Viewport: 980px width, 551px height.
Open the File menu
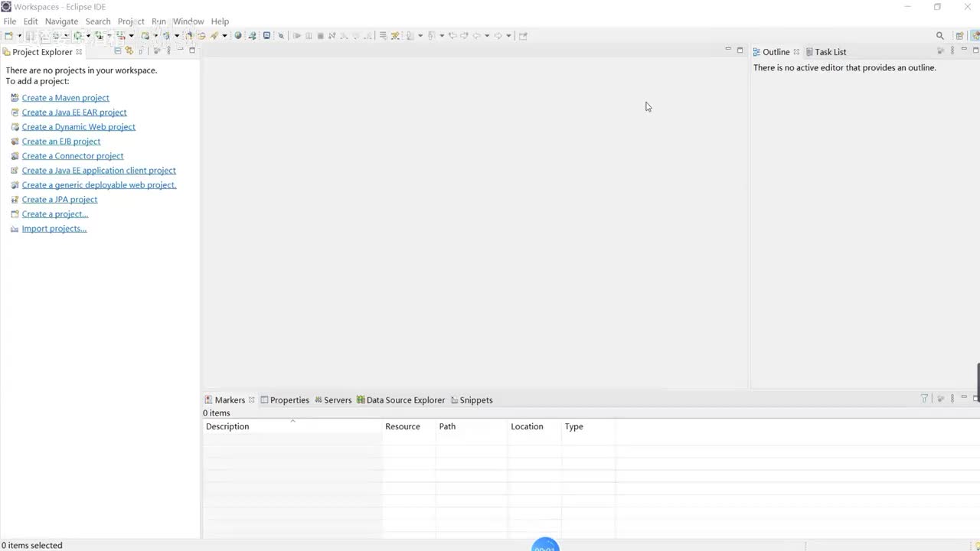pyautogui.click(x=10, y=21)
